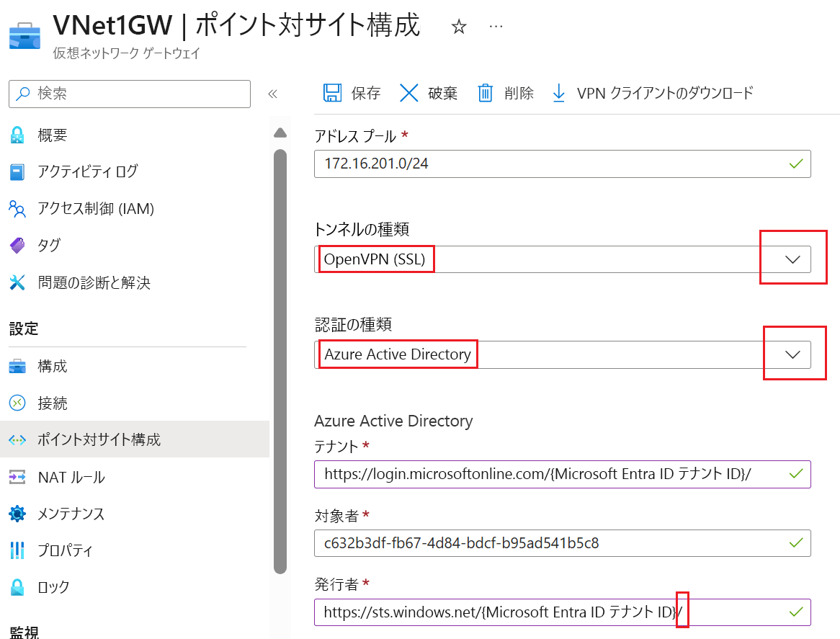The image size is (840, 639).
Task: Click 削除 button in toolbar
Action: [505, 93]
